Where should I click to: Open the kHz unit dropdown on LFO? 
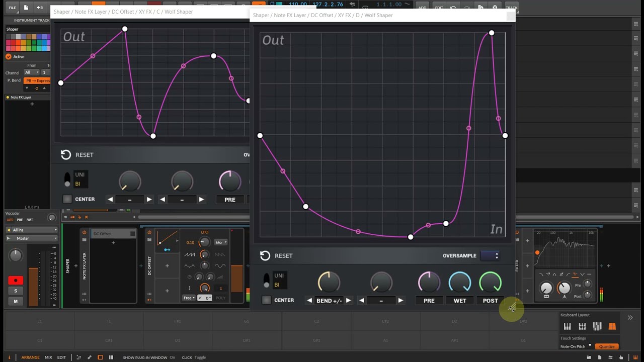[221, 242]
